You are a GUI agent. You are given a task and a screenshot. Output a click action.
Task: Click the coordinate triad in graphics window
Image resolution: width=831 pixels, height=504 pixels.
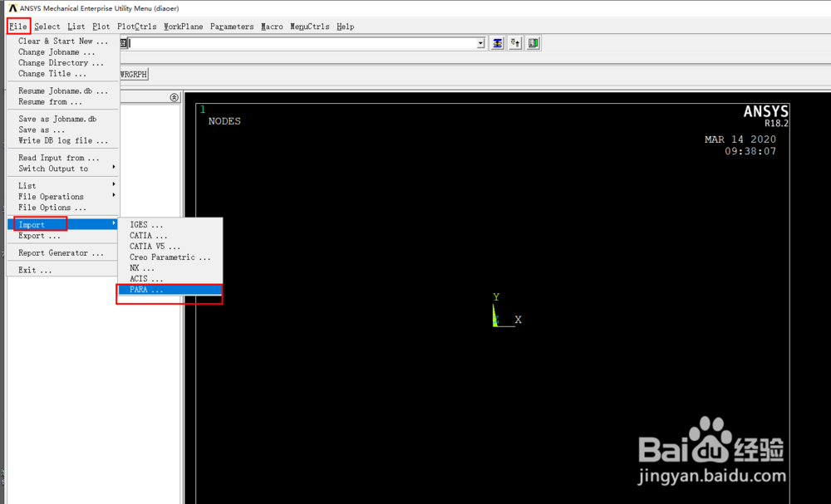pyautogui.click(x=506, y=311)
